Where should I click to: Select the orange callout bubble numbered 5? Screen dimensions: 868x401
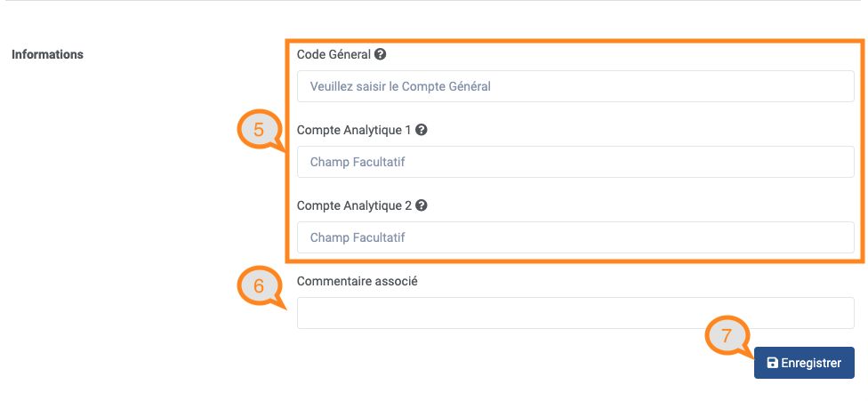point(259,131)
